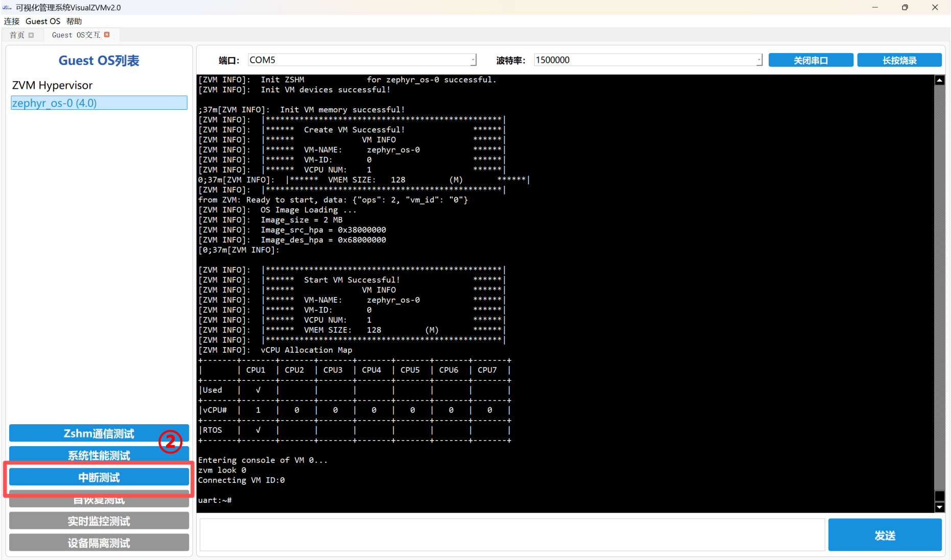
Task: Open the 连接 menu
Action: [x=12, y=21]
